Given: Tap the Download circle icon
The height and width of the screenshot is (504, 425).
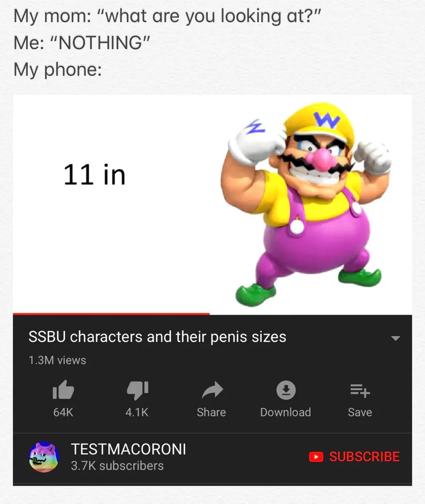Looking at the screenshot, I should (x=286, y=390).
